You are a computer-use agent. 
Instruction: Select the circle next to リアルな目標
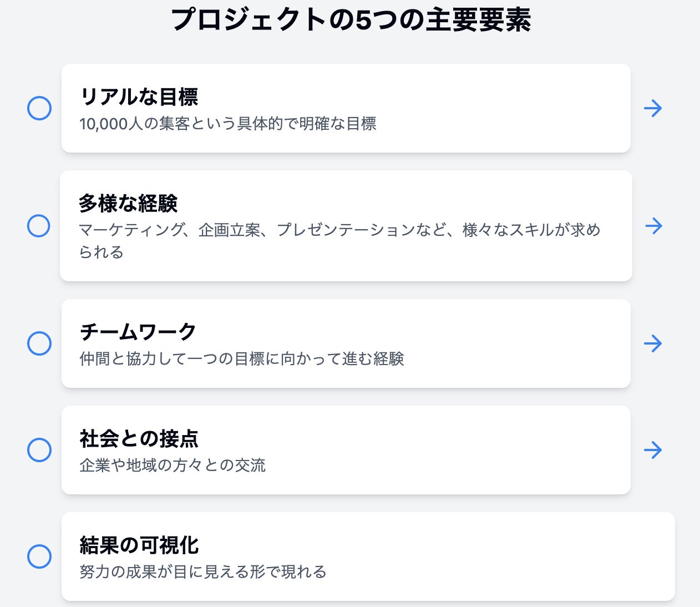[x=39, y=108]
